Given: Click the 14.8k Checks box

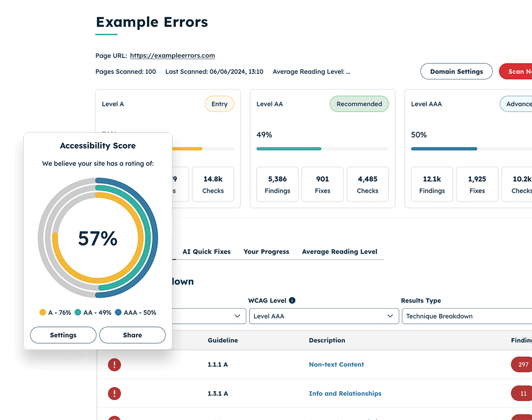Looking at the screenshot, I should [x=213, y=184].
